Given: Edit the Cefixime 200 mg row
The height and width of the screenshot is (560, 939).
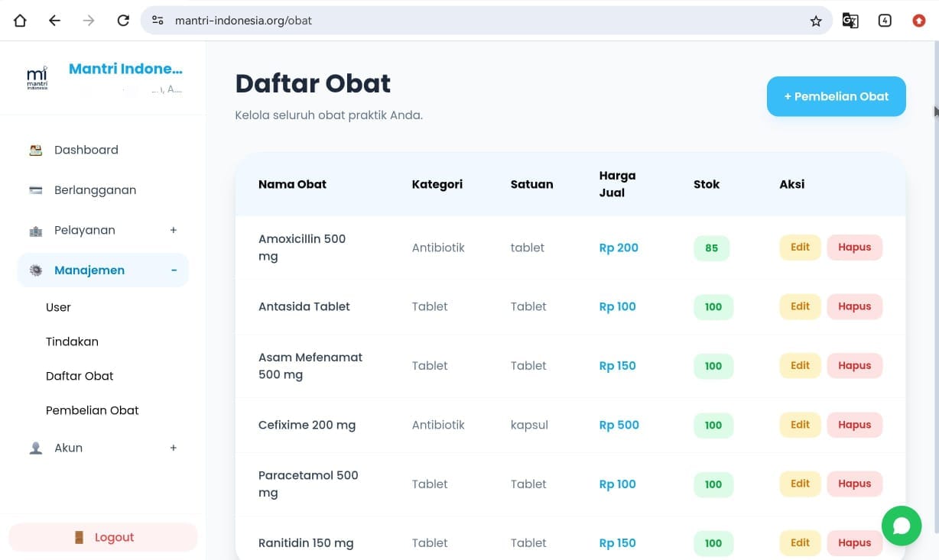Looking at the screenshot, I should pyautogui.click(x=800, y=425).
